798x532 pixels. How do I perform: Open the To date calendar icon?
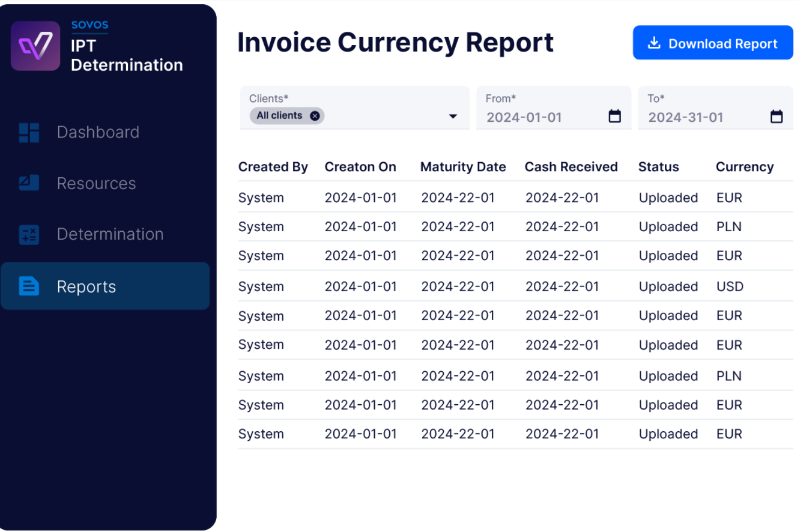point(776,115)
